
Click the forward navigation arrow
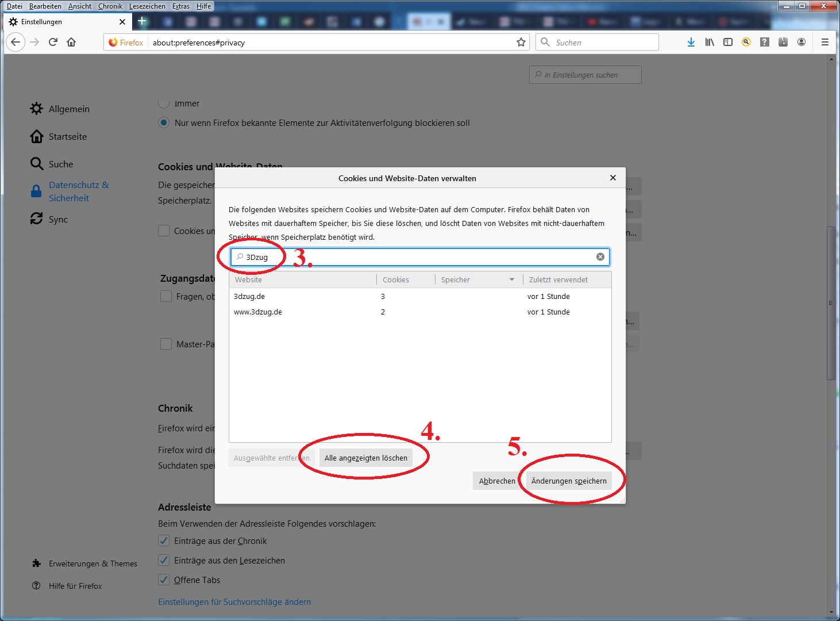point(34,42)
